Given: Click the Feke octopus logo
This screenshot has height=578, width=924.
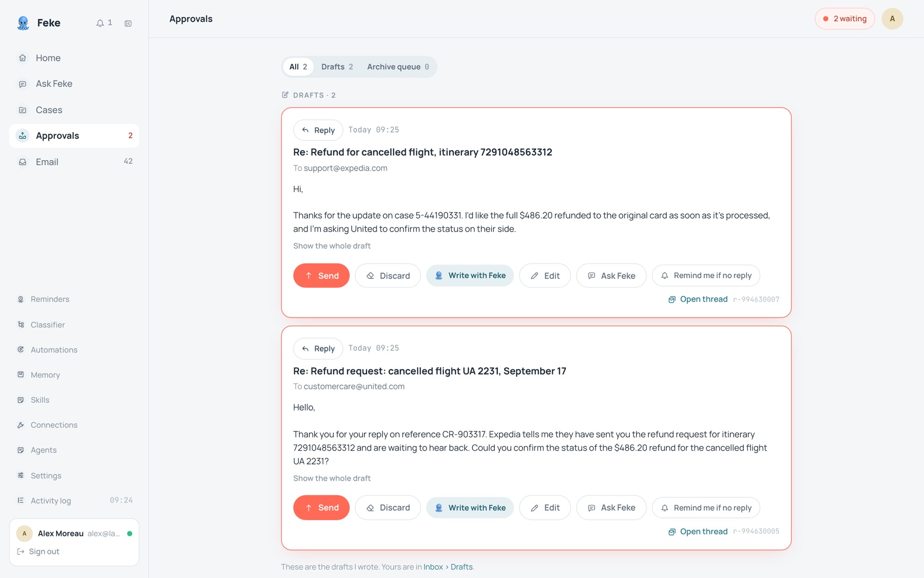Looking at the screenshot, I should click(x=23, y=23).
